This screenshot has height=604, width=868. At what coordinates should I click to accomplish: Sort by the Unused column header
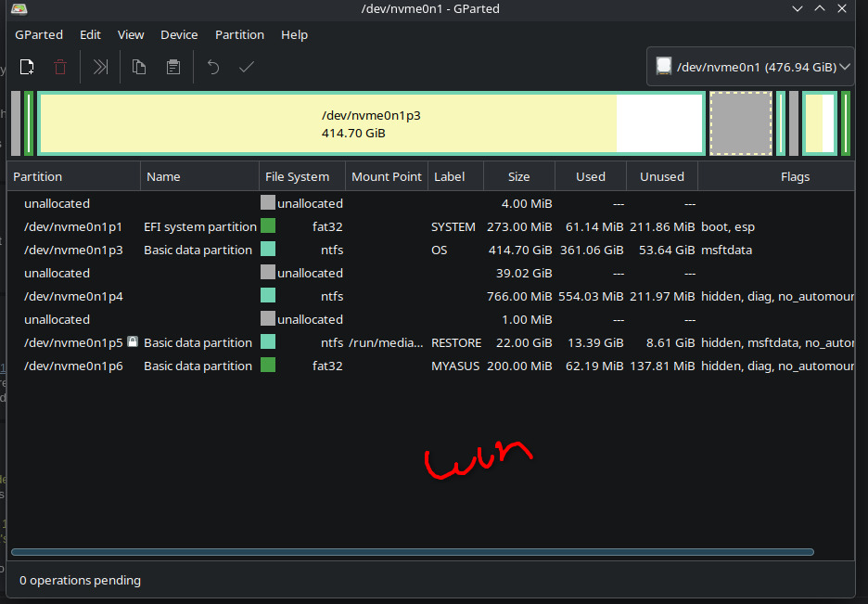662,176
